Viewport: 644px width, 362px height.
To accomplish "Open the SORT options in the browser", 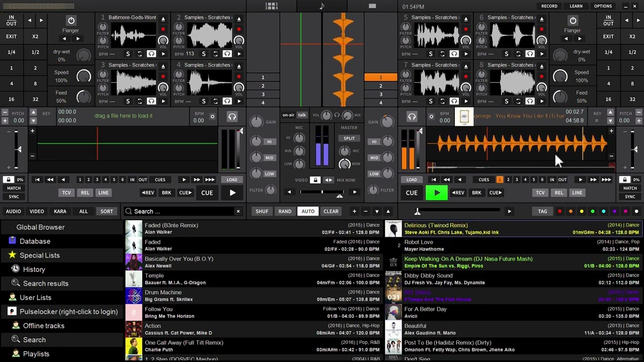I will pyautogui.click(x=107, y=211).
